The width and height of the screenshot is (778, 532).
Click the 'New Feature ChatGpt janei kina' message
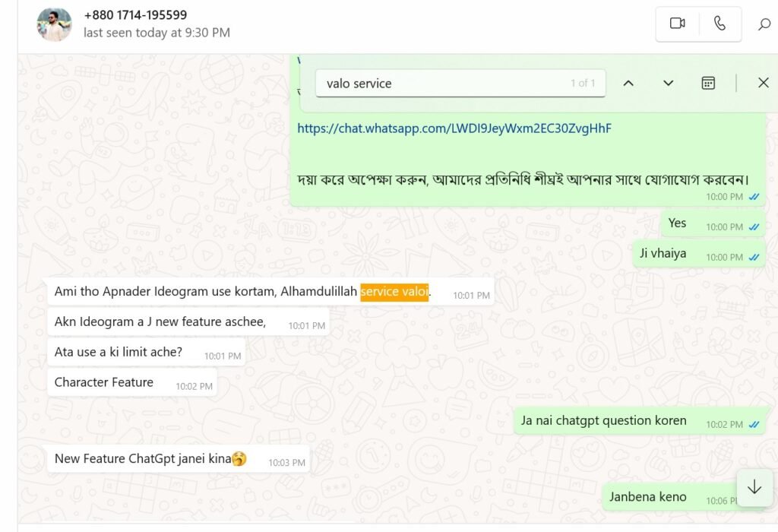(x=143, y=459)
